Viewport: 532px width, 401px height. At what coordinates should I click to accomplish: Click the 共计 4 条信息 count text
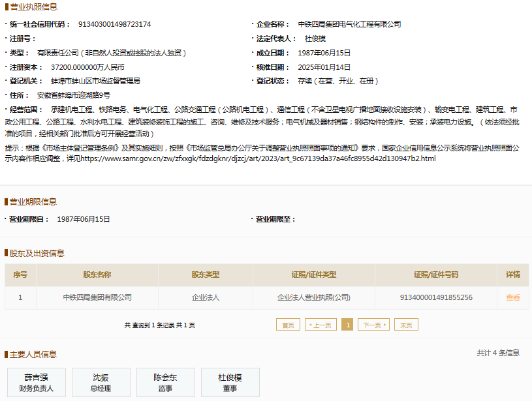[498, 353]
